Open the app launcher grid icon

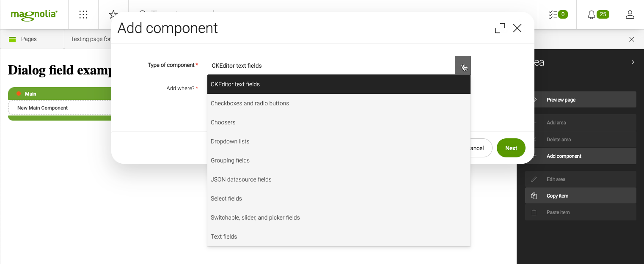click(83, 15)
